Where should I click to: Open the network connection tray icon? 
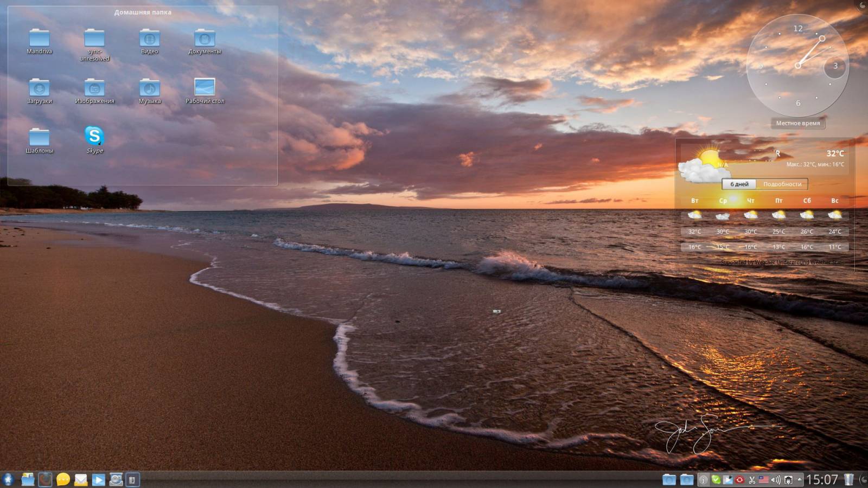(788, 480)
